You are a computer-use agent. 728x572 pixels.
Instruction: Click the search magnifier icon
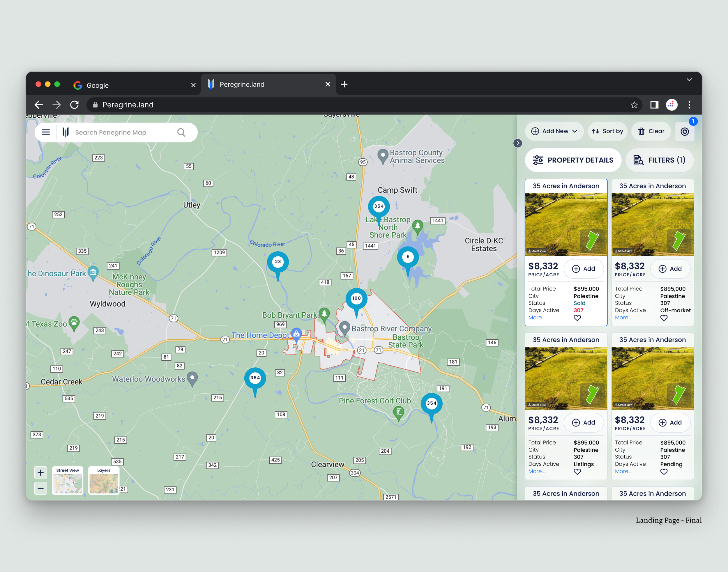click(181, 132)
